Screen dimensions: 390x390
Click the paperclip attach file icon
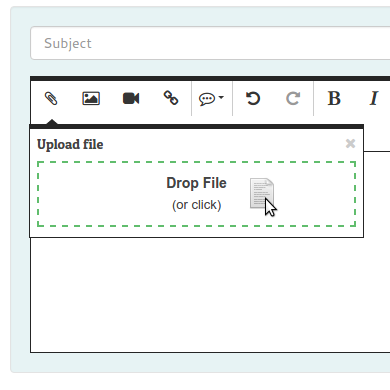[x=51, y=99]
